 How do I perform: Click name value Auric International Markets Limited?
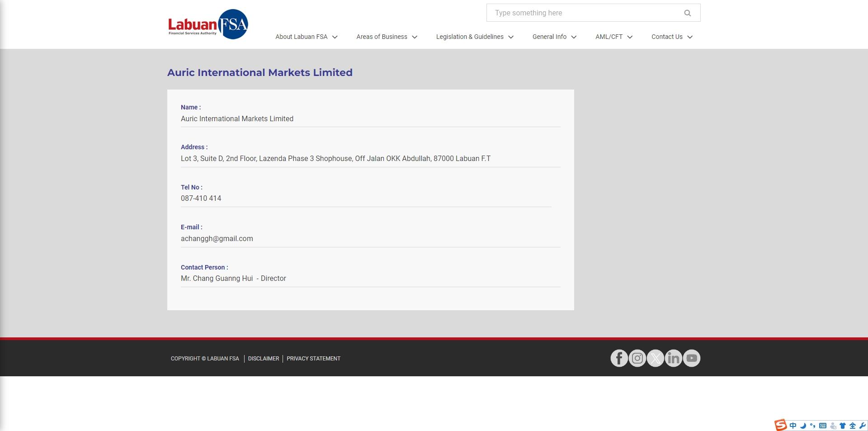pos(237,118)
